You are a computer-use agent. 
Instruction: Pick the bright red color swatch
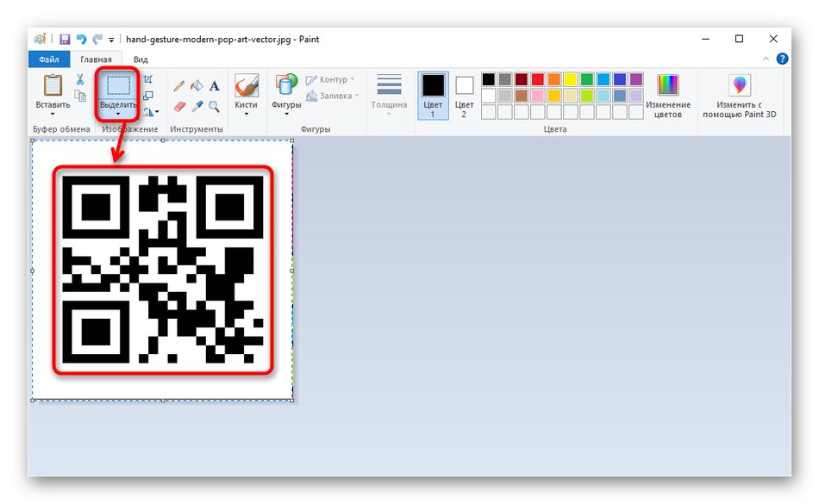pyautogui.click(x=537, y=79)
